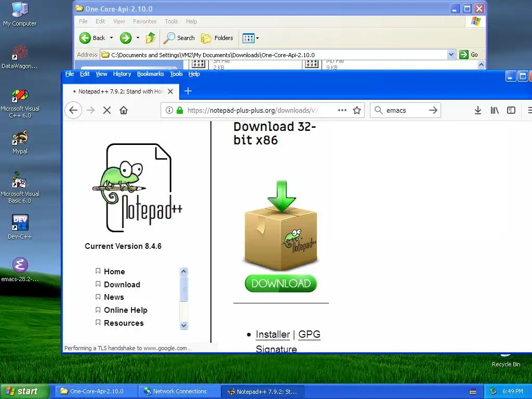Viewport: 532px width, 399px height.
Task: Open the Views dropdown arrow in Explorer
Action: tap(258, 38)
